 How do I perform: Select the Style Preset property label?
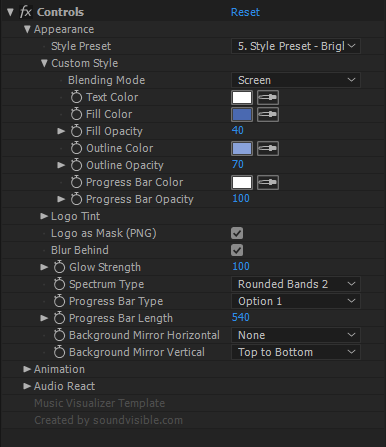click(x=81, y=46)
